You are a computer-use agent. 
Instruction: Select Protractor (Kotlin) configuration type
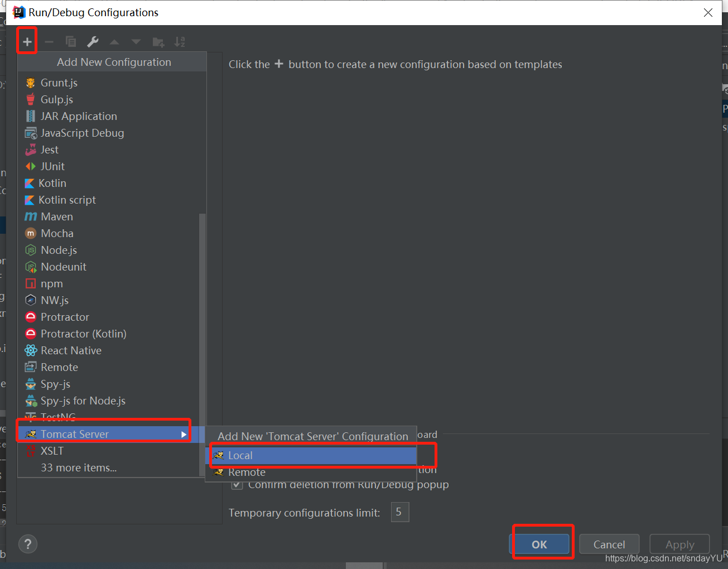(109, 334)
